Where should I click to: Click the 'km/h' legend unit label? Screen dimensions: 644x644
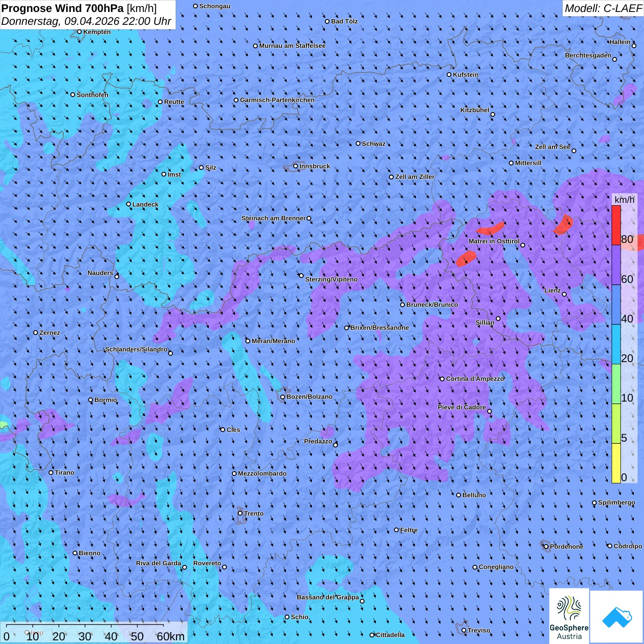pos(624,199)
